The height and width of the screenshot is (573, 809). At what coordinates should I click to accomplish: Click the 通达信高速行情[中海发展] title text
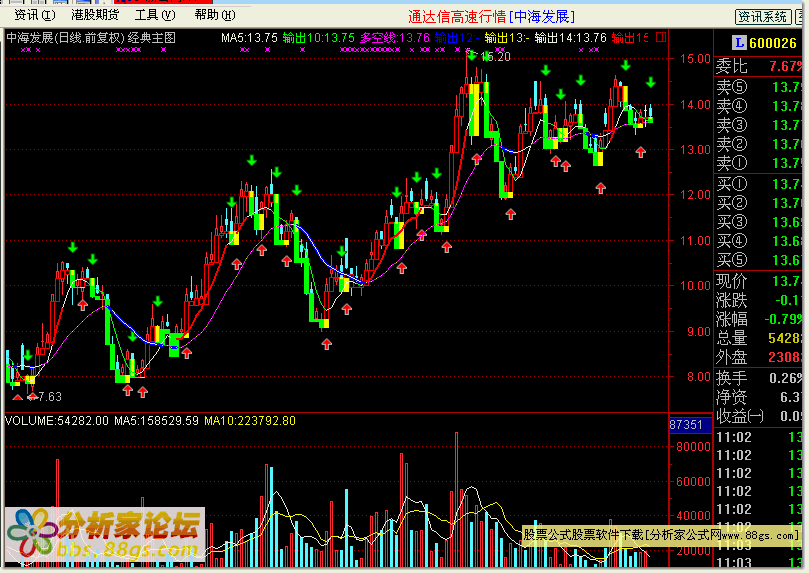(x=491, y=17)
